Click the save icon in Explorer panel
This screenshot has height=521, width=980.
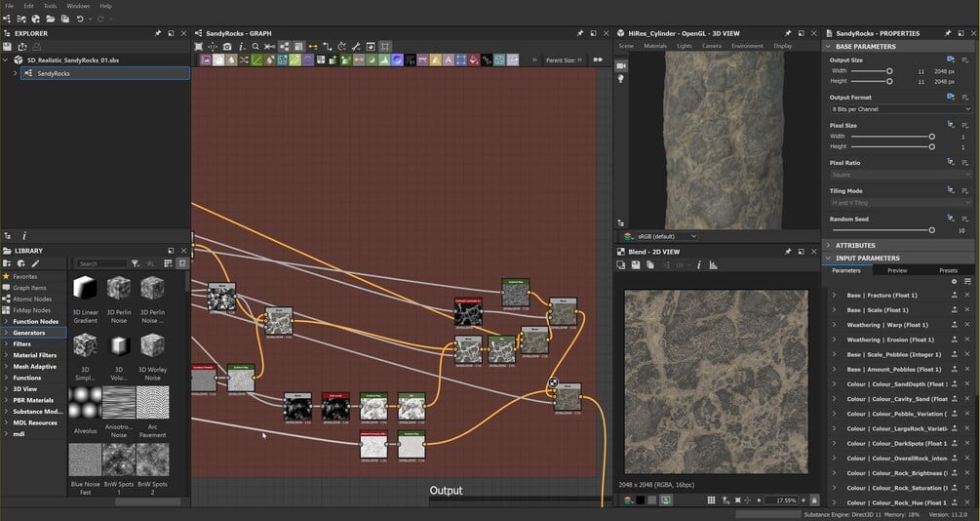click(x=8, y=47)
